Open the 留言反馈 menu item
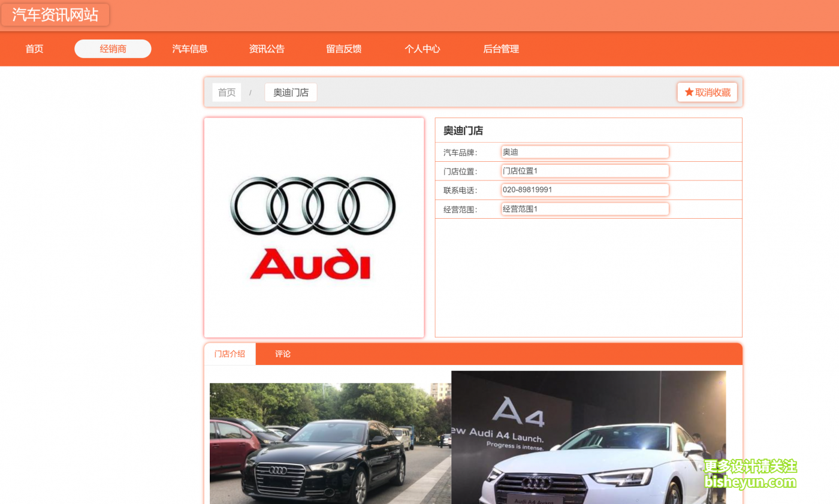Image resolution: width=839 pixels, height=504 pixels. pyautogui.click(x=344, y=49)
